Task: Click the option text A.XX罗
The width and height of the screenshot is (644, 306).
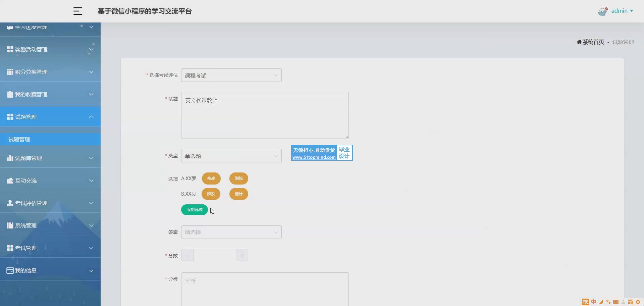Action: pos(189,178)
